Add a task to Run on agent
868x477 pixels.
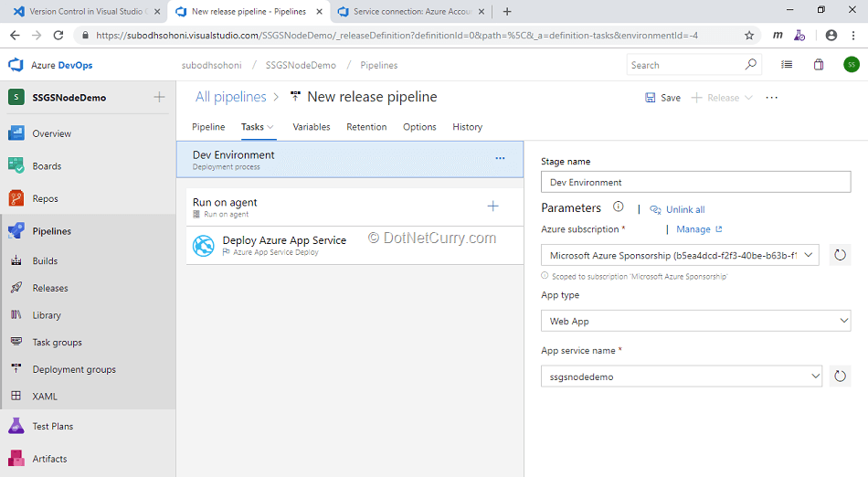(x=492, y=207)
